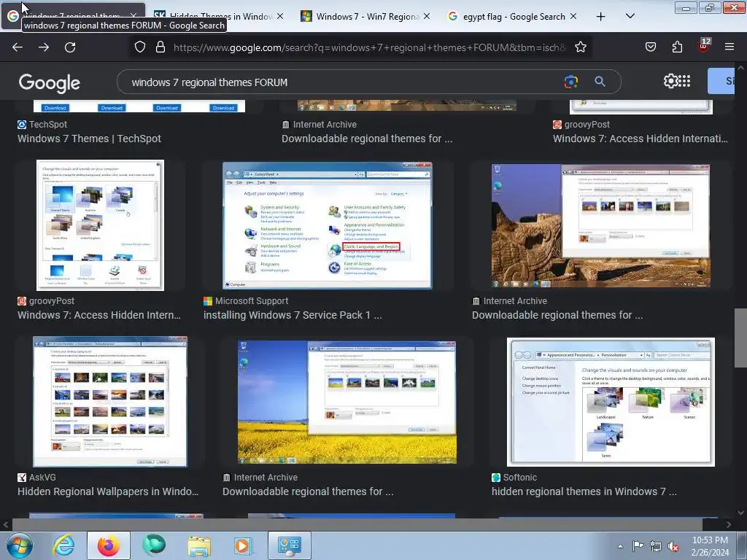Viewport: 747px width, 560px height.
Task: Open the Windows Start menu
Action: 19,545
